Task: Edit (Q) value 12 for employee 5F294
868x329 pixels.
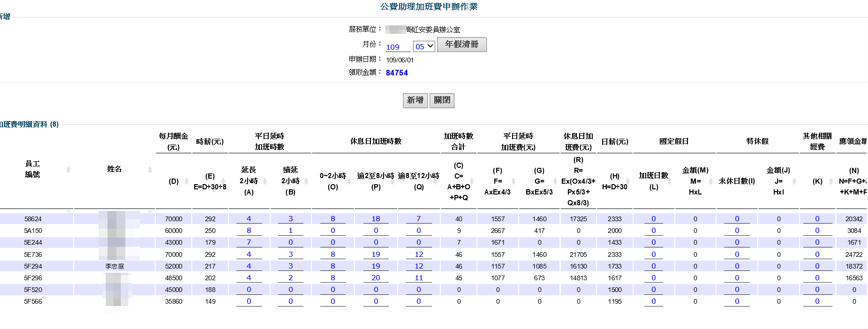Action: (419, 266)
